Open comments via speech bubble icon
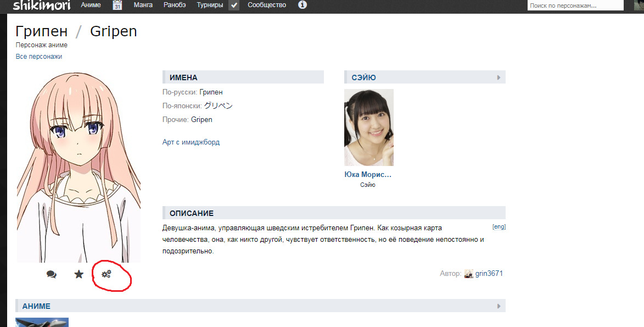 [52, 274]
